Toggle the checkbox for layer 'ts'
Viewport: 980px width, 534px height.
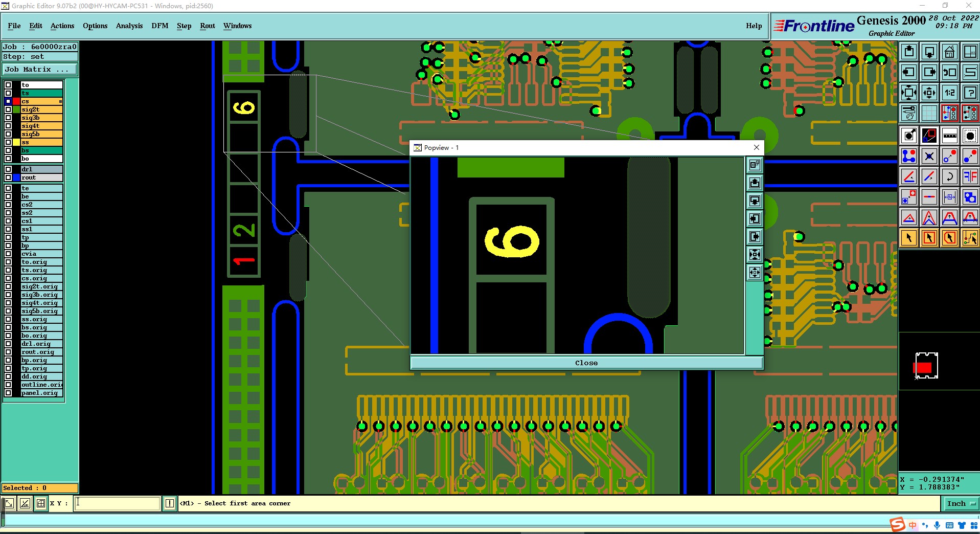8,93
